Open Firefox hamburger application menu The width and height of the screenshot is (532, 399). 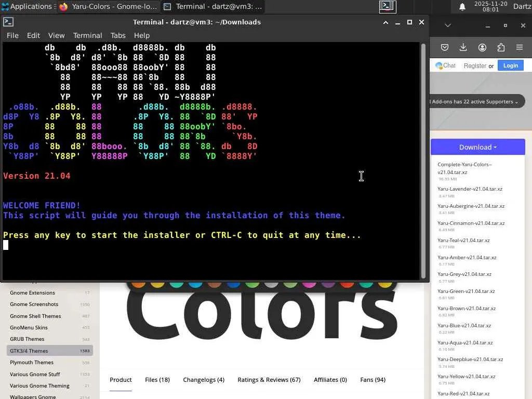pos(520,47)
